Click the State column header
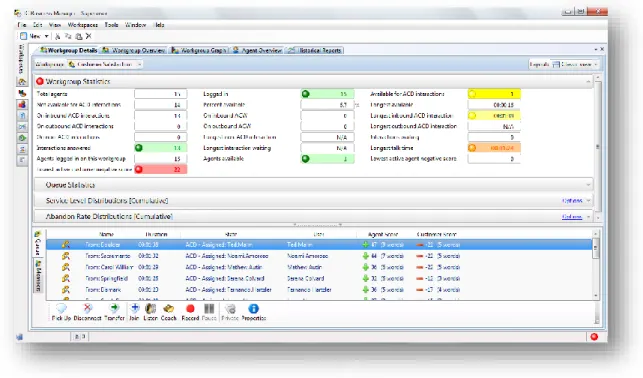 point(231,234)
